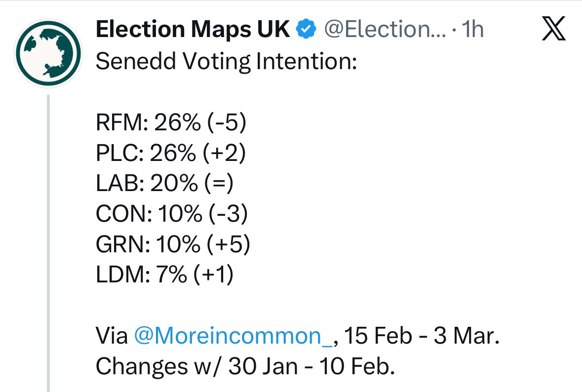This screenshot has width=582, height=392.
Task: Click the 15 Feb - 3 Mar date range
Action: 421,336
